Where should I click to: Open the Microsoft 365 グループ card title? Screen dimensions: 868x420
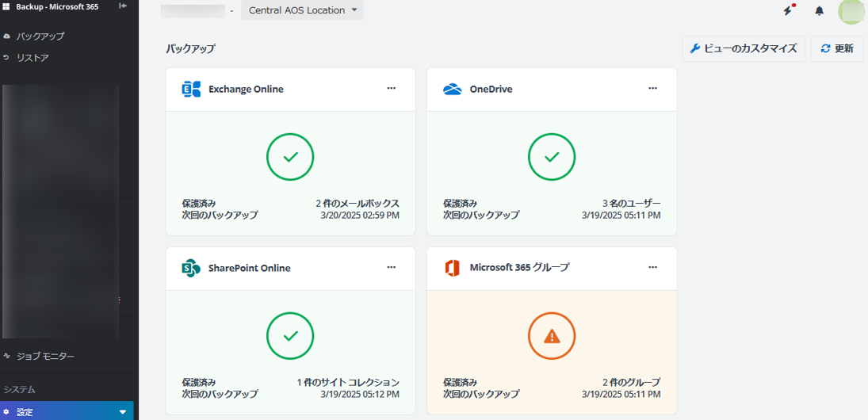point(519,268)
